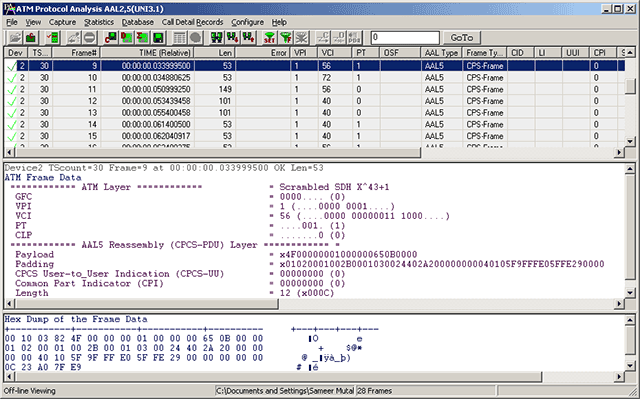The image size is (640, 399).
Task: Open the View menu
Action: tap(33, 22)
